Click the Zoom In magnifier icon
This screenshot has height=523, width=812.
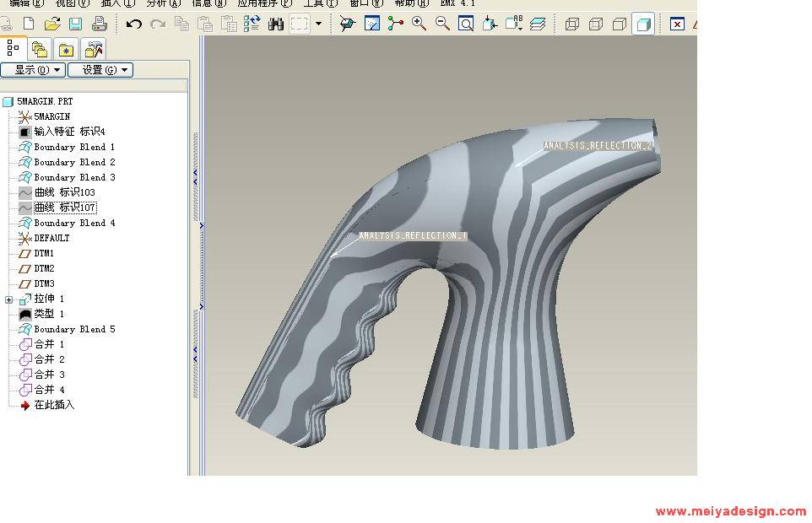pyautogui.click(x=419, y=24)
